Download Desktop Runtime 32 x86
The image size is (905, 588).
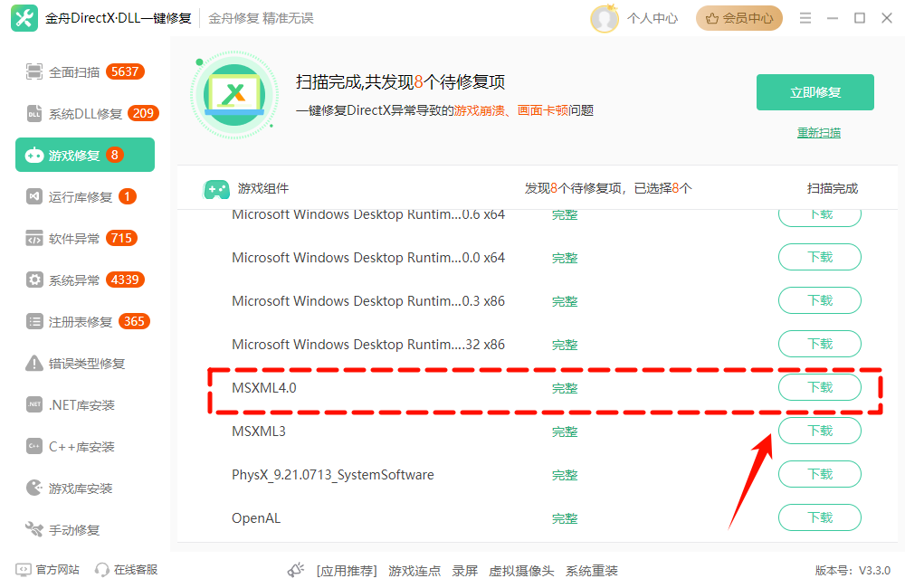(820, 344)
